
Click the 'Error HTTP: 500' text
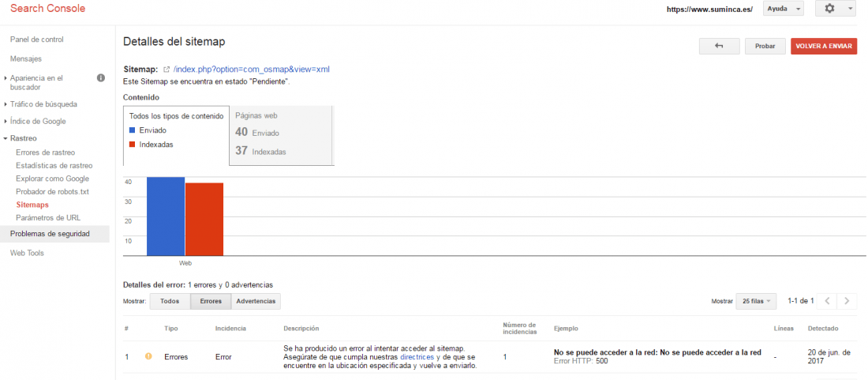(x=581, y=361)
